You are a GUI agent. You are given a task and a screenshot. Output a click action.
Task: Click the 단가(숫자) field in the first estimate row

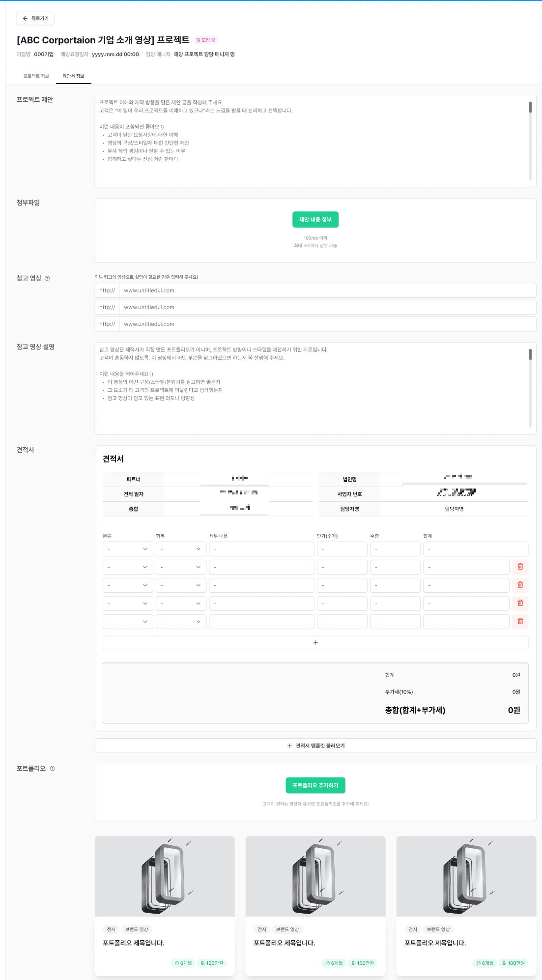(342, 549)
